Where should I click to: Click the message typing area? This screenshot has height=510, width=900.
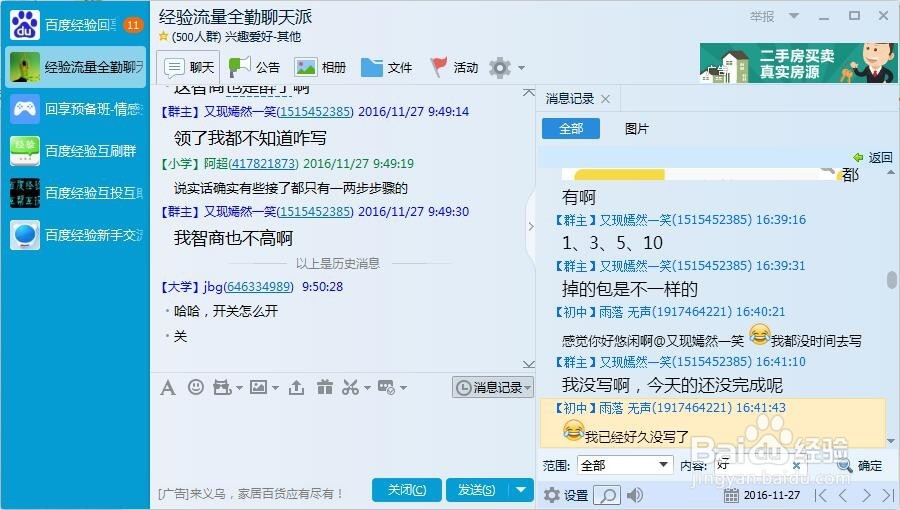pos(342,436)
